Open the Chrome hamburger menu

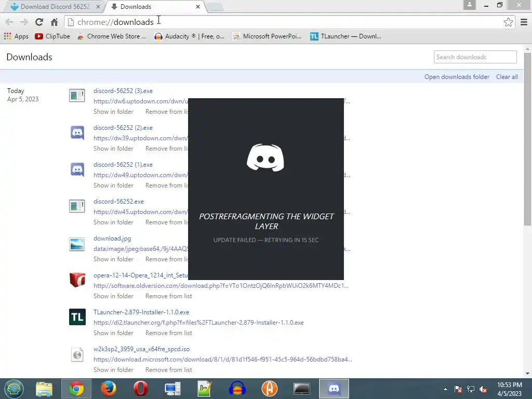click(x=524, y=22)
